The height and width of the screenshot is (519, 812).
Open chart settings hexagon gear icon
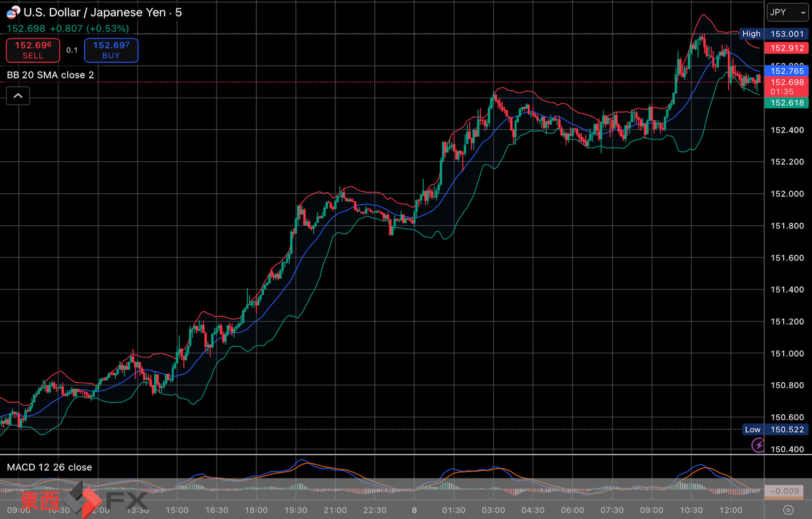(788, 510)
